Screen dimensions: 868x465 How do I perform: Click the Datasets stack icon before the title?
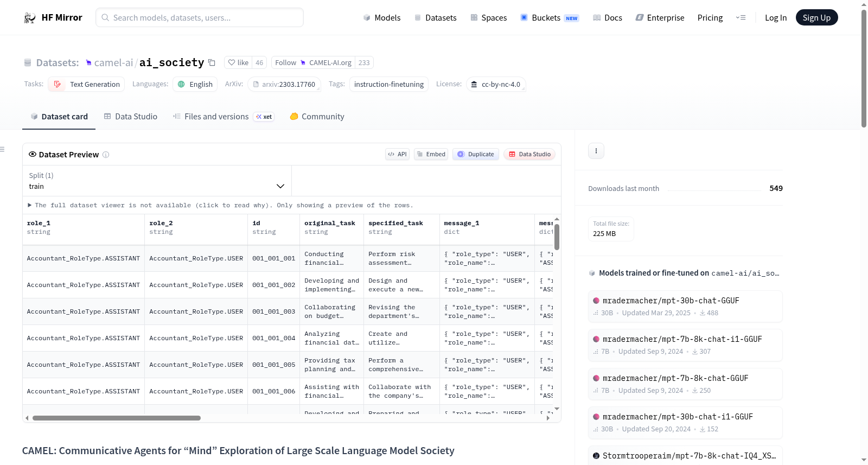28,63
